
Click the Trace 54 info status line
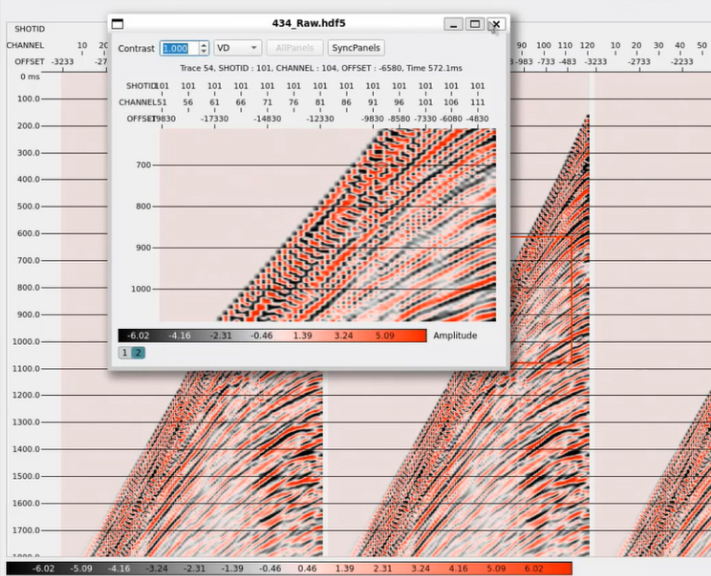pyautogui.click(x=307, y=68)
